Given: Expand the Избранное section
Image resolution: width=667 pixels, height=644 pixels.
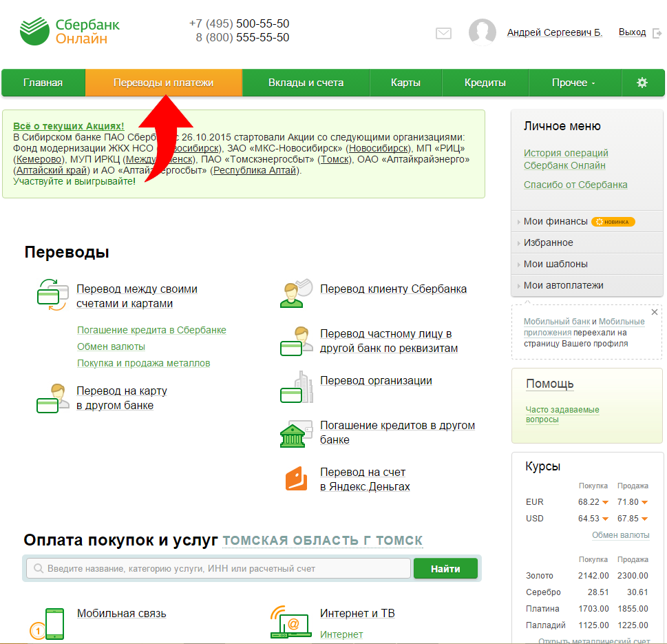Looking at the screenshot, I should [x=549, y=242].
